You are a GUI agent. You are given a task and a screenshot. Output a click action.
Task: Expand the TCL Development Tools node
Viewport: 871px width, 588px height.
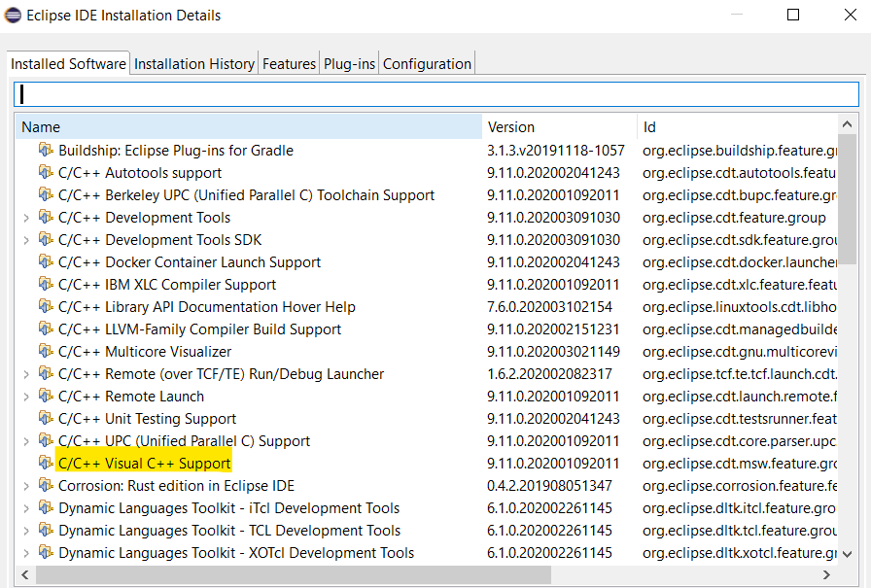[26, 531]
